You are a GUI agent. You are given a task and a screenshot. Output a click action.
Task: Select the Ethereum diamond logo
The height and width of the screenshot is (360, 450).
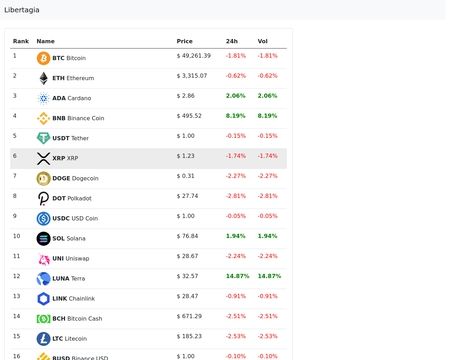(43, 78)
